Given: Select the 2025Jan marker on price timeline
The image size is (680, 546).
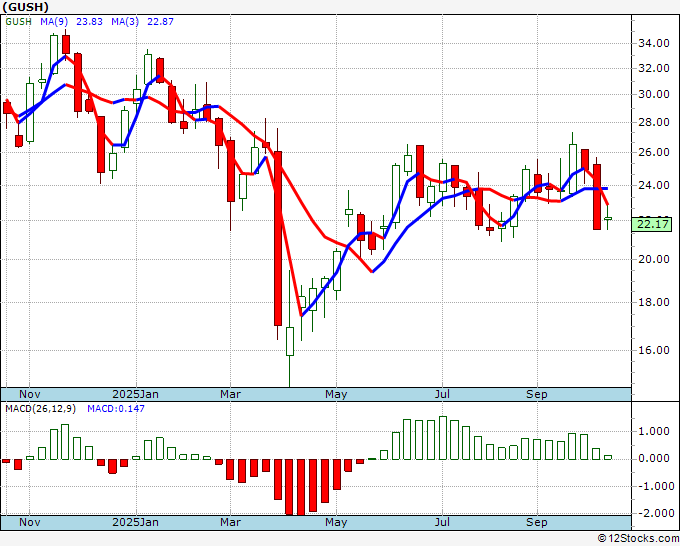Looking at the screenshot, I should tap(135, 394).
